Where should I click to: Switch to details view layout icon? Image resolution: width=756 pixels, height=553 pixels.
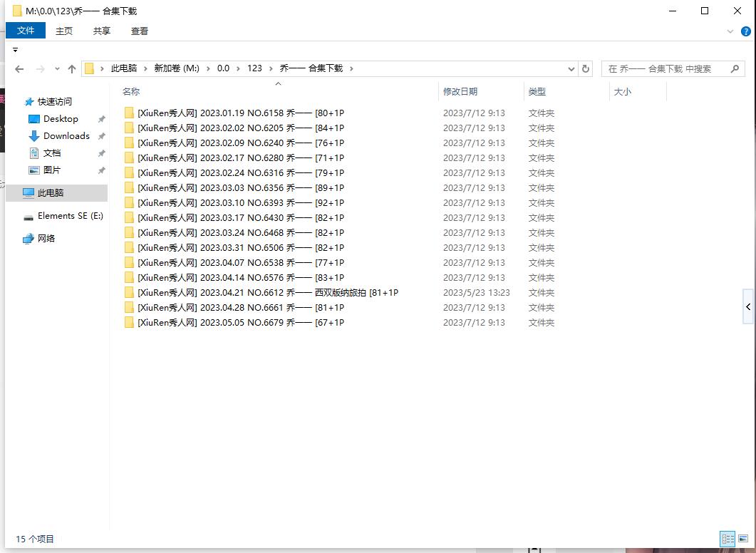click(727, 538)
